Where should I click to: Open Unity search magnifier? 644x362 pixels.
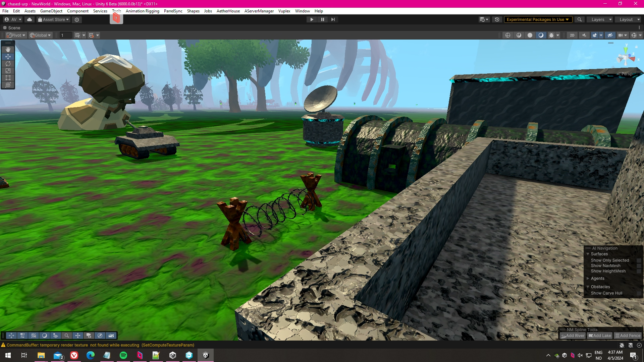tap(579, 19)
